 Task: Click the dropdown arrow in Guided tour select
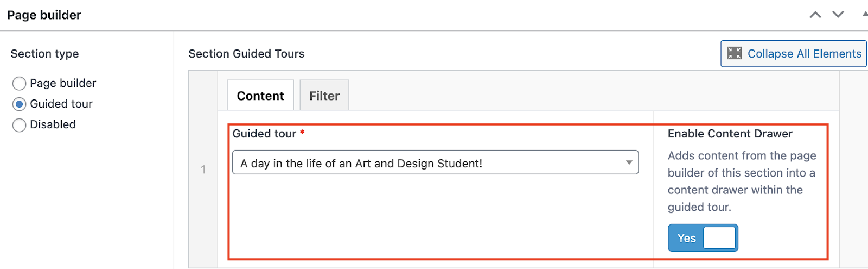tap(629, 162)
